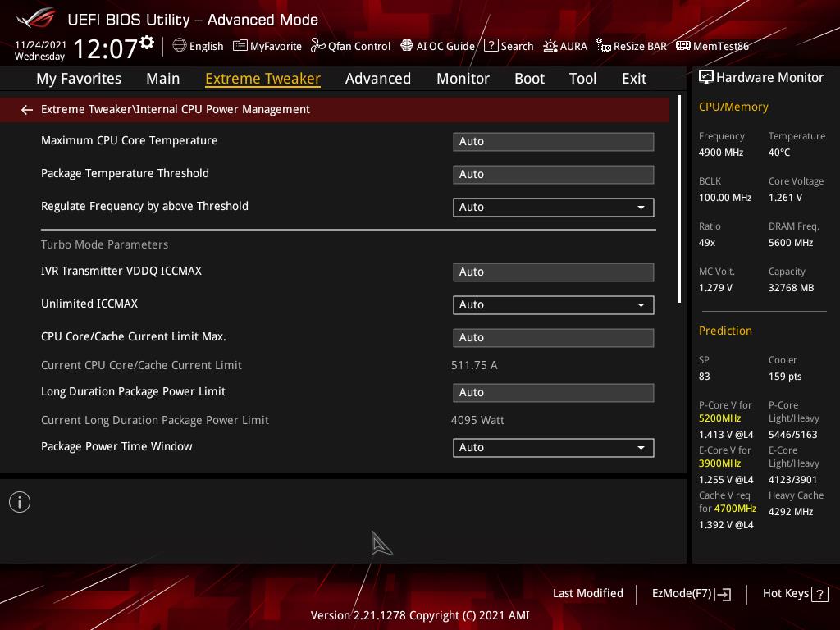This screenshot has height=630, width=840.
Task: Go to the Monitor tab
Action: (463, 79)
